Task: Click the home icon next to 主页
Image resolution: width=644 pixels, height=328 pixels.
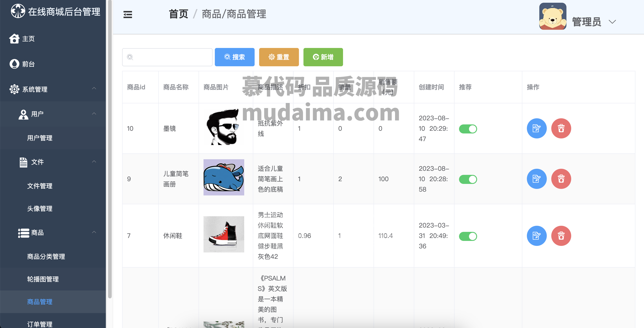Action: pos(14,39)
